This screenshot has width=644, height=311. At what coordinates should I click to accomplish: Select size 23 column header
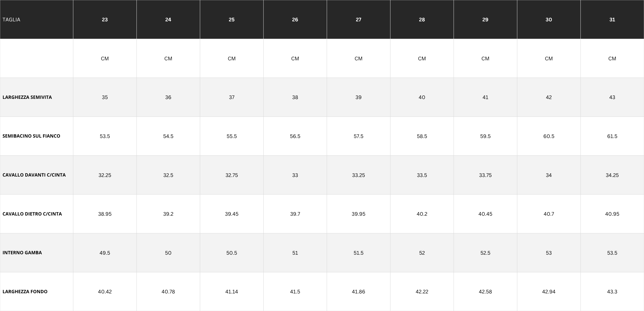(x=105, y=19)
